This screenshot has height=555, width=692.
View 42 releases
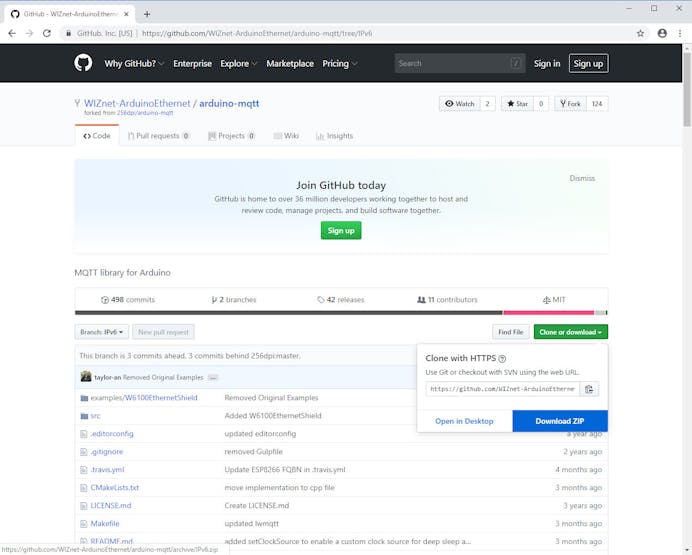[x=341, y=300]
